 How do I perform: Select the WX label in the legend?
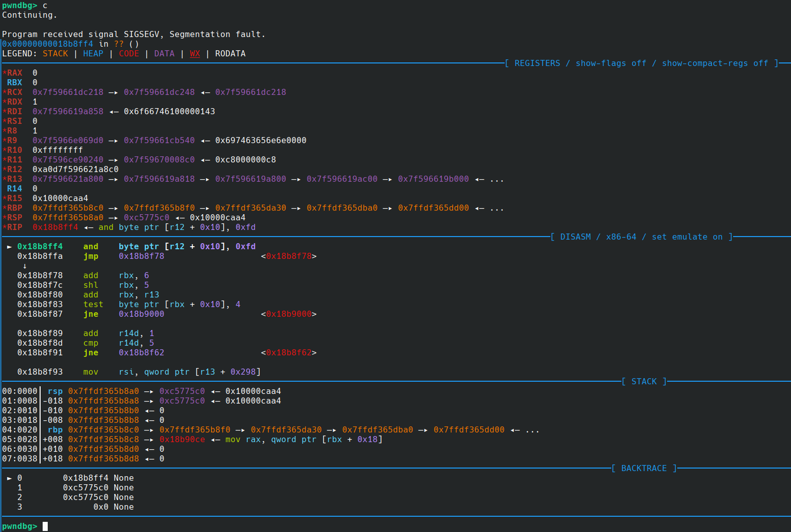[194, 54]
